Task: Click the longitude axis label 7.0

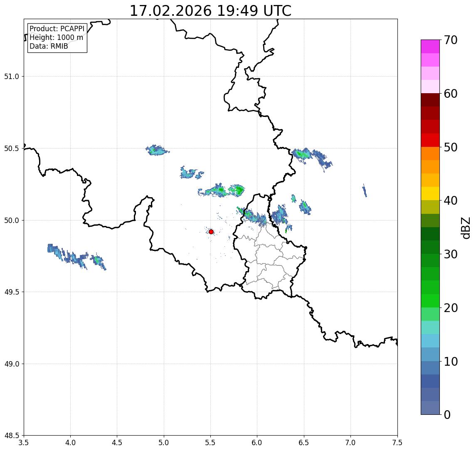Action: point(351,443)
